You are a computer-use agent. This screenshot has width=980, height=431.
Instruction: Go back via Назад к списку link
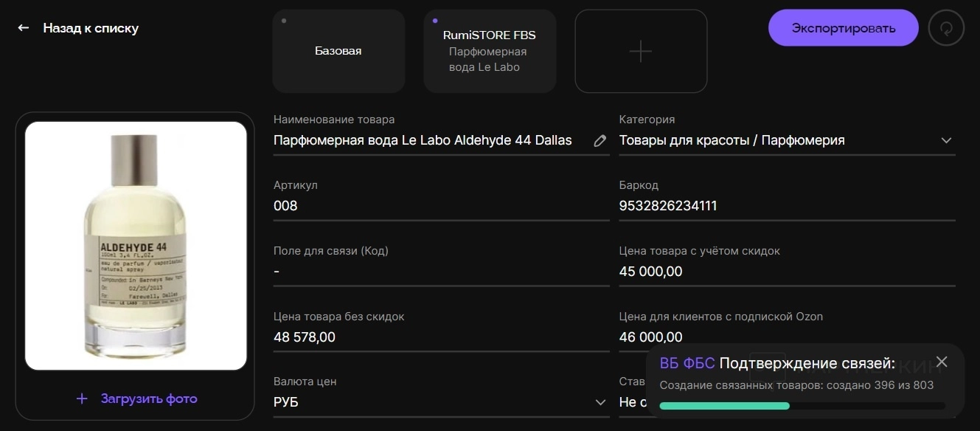click(91, 28)
